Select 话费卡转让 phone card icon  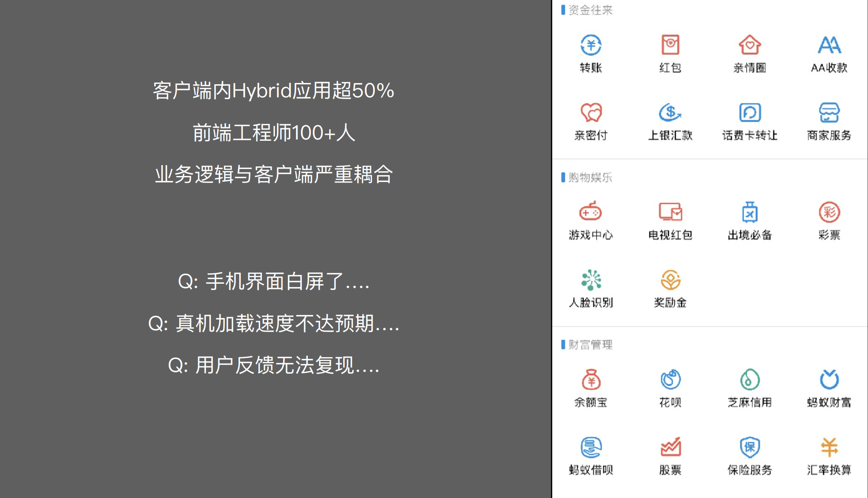(750, 113)
